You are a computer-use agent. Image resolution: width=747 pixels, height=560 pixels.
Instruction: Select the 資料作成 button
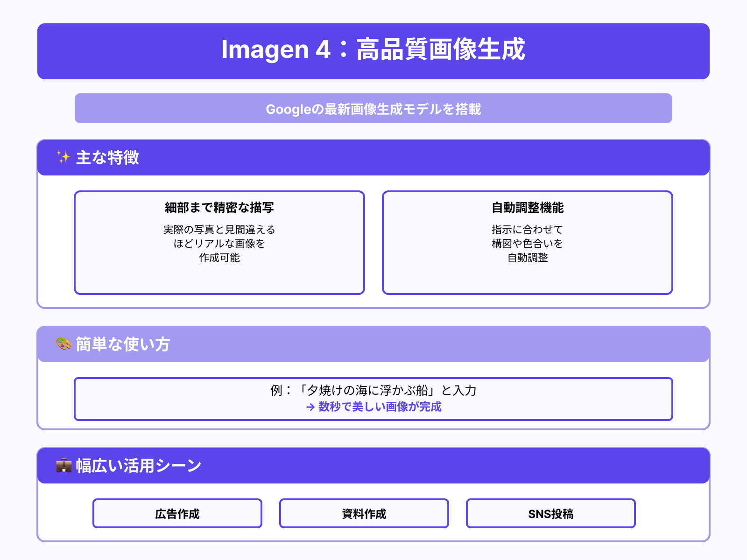364,514
